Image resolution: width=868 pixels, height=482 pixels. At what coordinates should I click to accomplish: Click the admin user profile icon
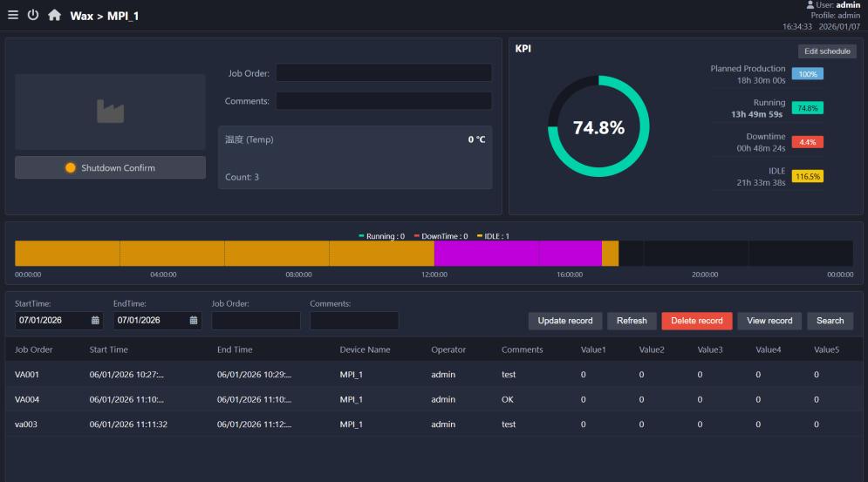coord(810,5)
